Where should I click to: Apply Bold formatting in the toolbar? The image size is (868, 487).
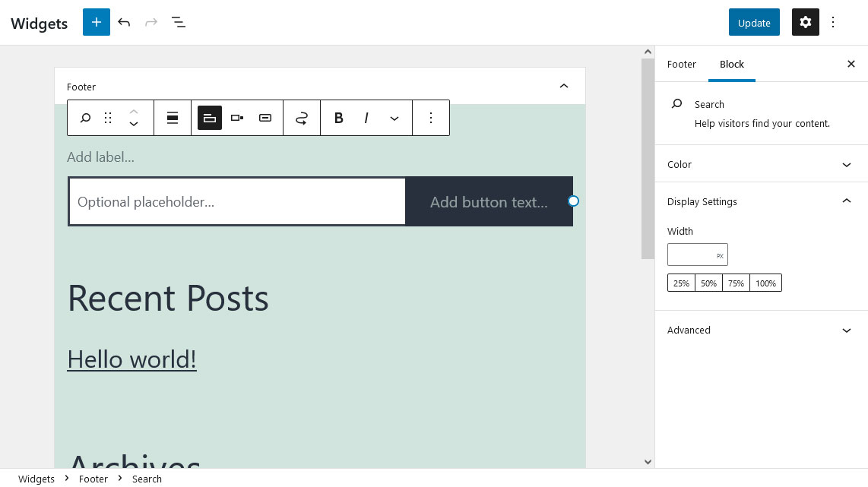(338, 118)
